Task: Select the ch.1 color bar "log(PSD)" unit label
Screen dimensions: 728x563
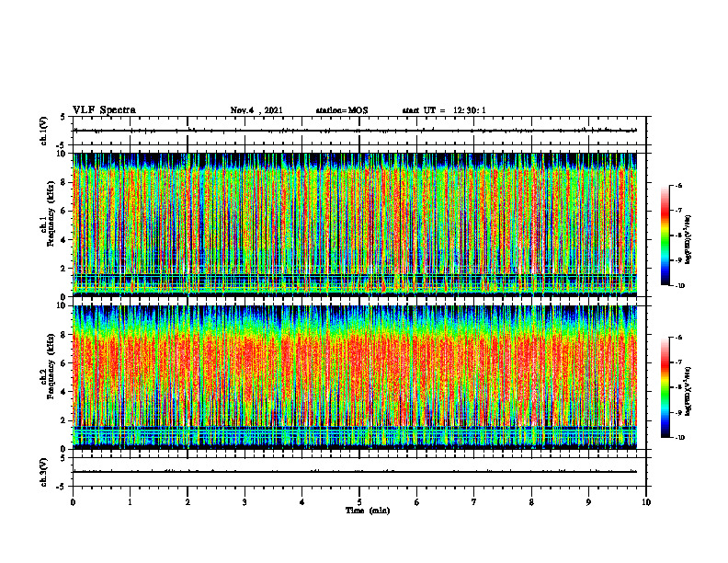Action: pyautogui.click(x=688, y=240)
